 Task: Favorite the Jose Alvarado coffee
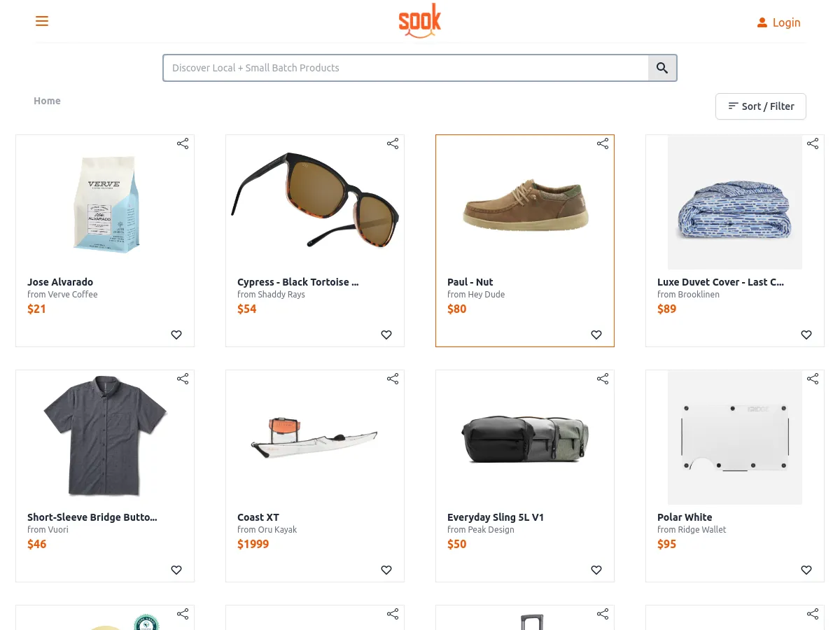[176, 335]
